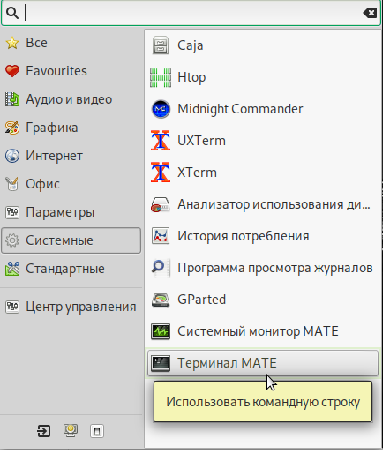Click the Стандартные category icon

point(12,269)
